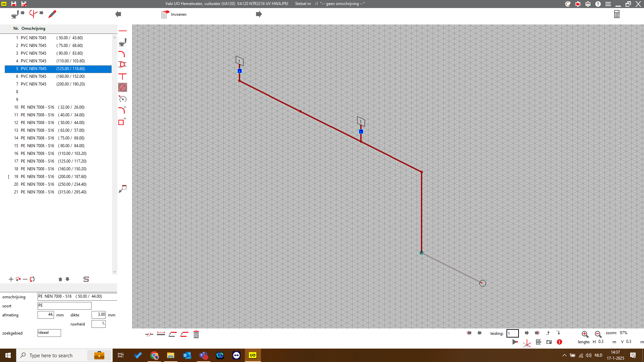This screenshot has height=362, width=644.
Task: Toggle the 3D axes display icon
Action: [527, 343]
